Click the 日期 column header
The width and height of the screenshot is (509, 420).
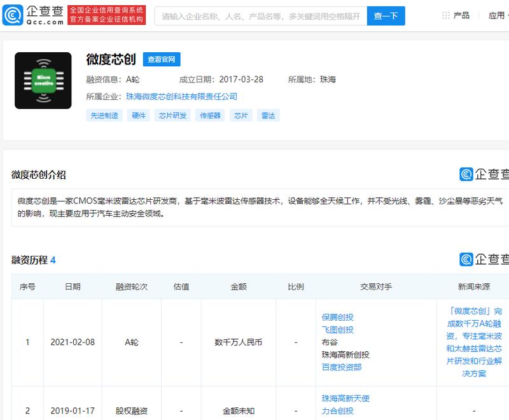(73, 286)
